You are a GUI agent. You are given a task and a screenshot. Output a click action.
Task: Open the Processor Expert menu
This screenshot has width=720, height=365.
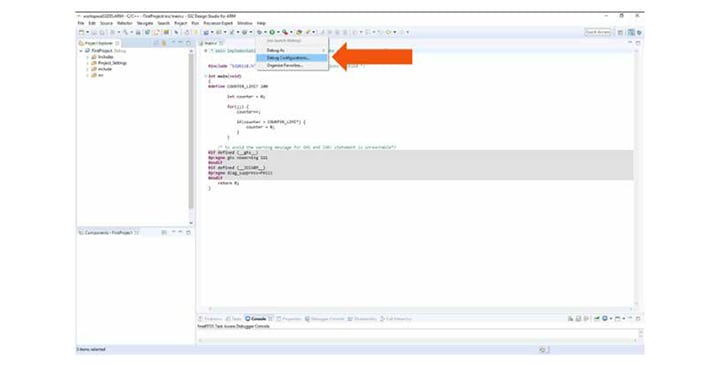click(218, 23)
